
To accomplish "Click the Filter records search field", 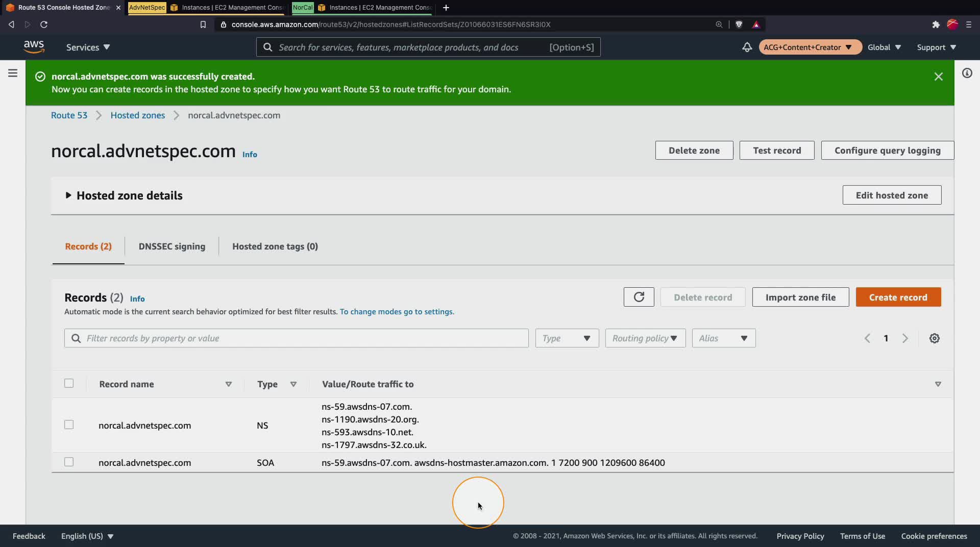I will (296, 338).
